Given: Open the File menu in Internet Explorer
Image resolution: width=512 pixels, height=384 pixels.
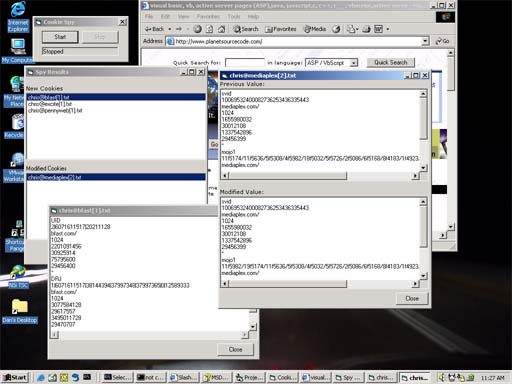Looking at the screenshot, I should 149,16.
